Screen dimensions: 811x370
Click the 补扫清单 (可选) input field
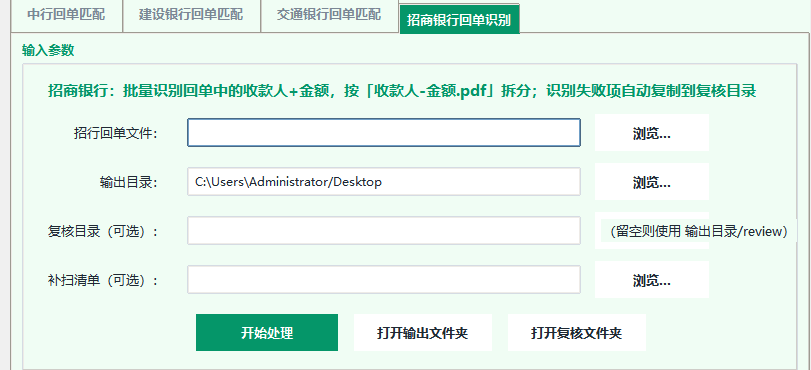(x=384, y=280)
